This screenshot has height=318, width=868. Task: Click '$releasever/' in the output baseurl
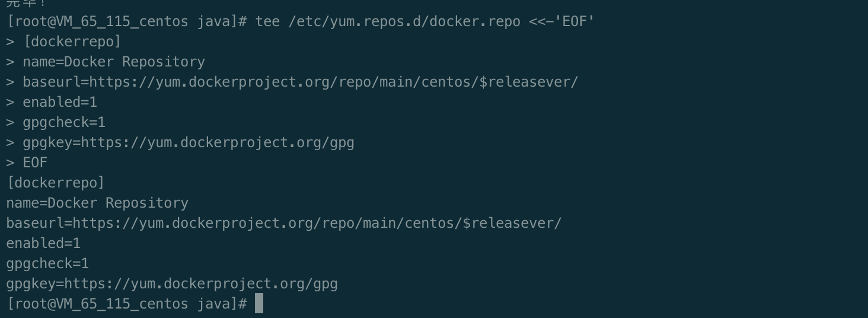(x=512, y=224)
